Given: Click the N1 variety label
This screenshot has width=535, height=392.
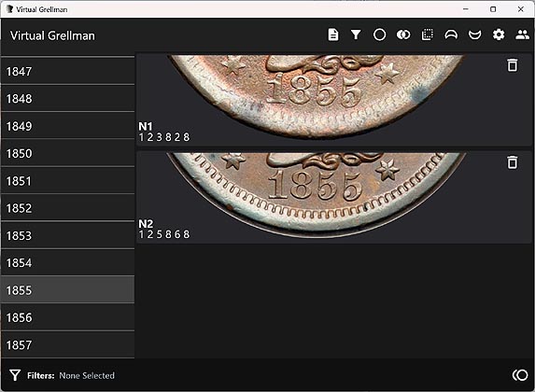Looking at the screenshot, I should 146,126.
